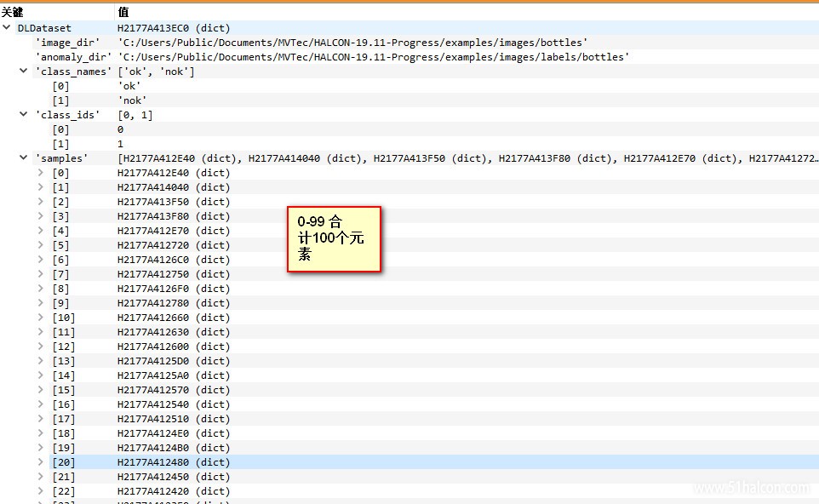Expand samples entry [2]
The image size is (819, 504).
click(41, 201)
